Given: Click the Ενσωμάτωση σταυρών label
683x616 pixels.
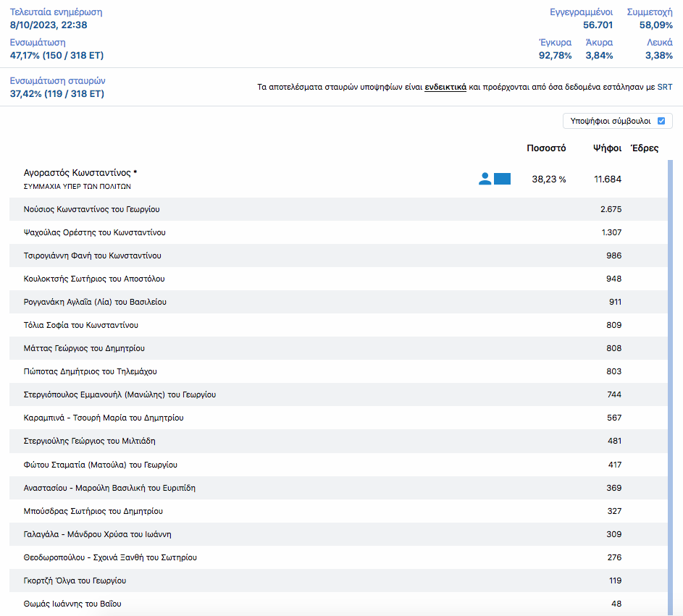Looking at the screenshot, I should [x=62, y=81].
